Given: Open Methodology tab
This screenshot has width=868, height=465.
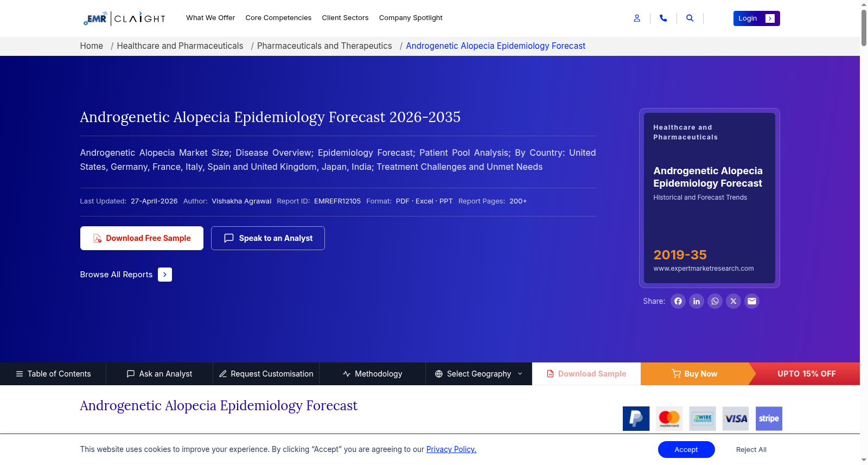Looking at the screenshot, I should (372, 374).
